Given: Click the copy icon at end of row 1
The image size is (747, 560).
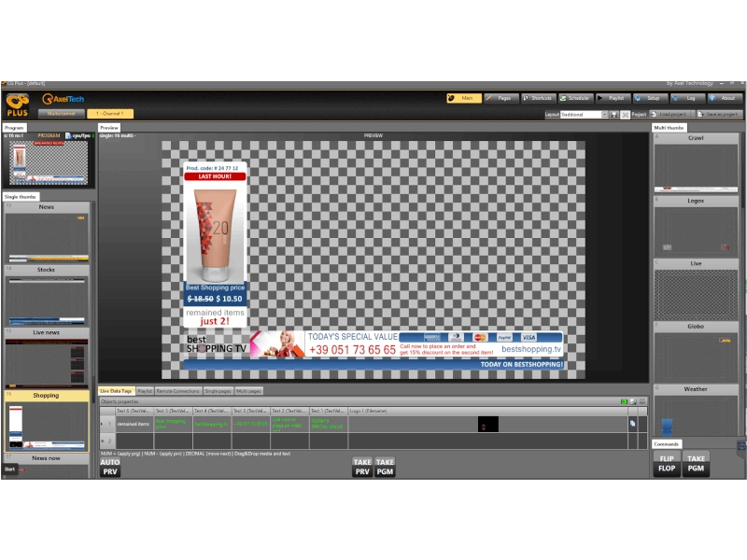Looking at the screenshot, I should (x=633, y=424).
